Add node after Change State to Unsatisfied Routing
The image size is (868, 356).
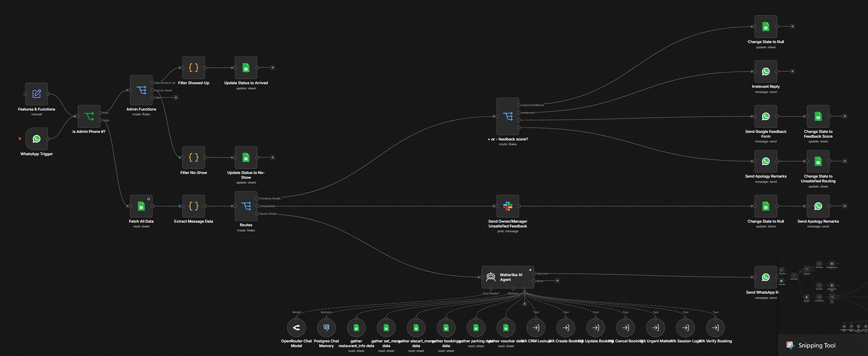click(x=844, y=161)
